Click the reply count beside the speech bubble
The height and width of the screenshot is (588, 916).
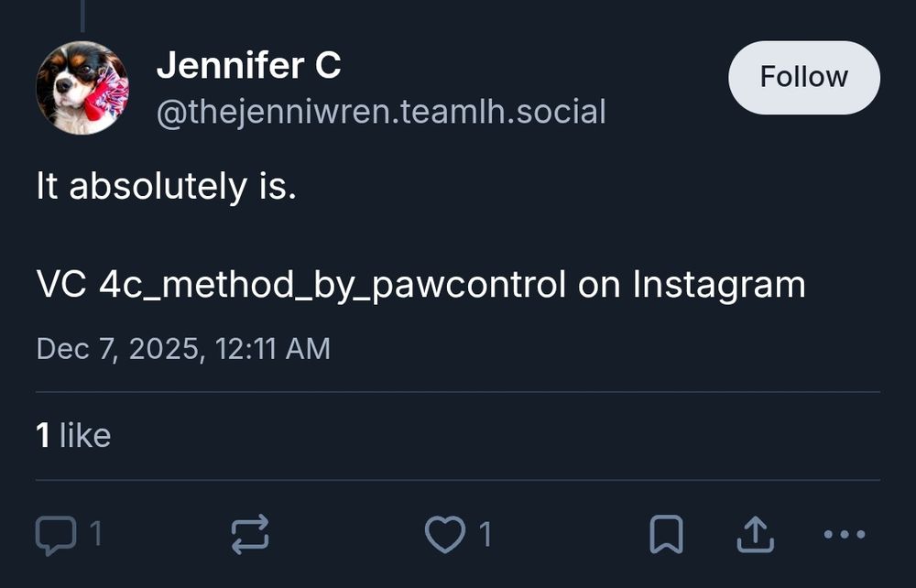[x=95, y=531]
